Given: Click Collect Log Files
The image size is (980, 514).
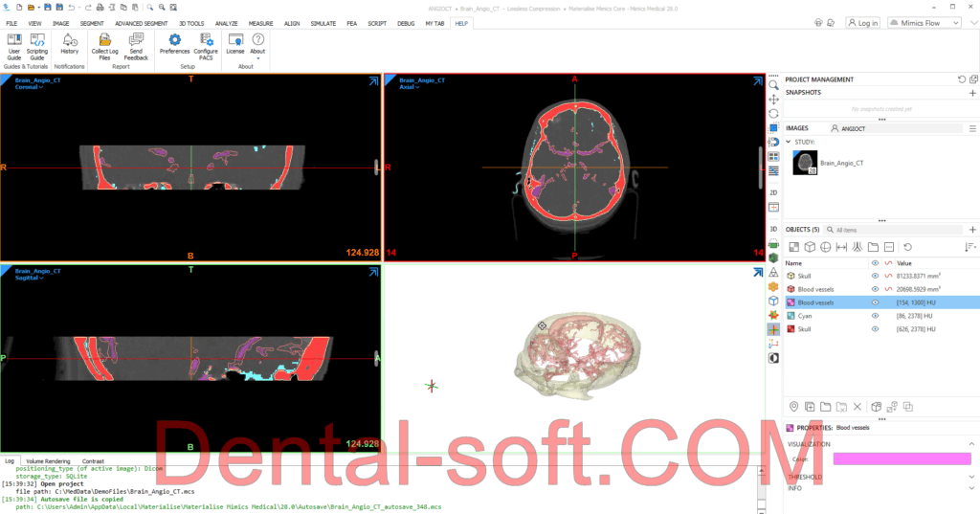Looking at the screenshot, I should click(x=104, y=47).
